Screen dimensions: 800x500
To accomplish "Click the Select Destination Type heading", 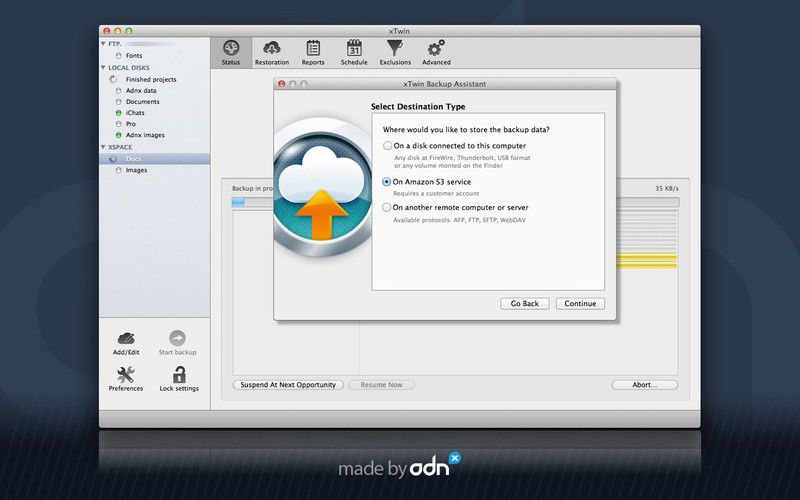I will [x=418, y=107].
